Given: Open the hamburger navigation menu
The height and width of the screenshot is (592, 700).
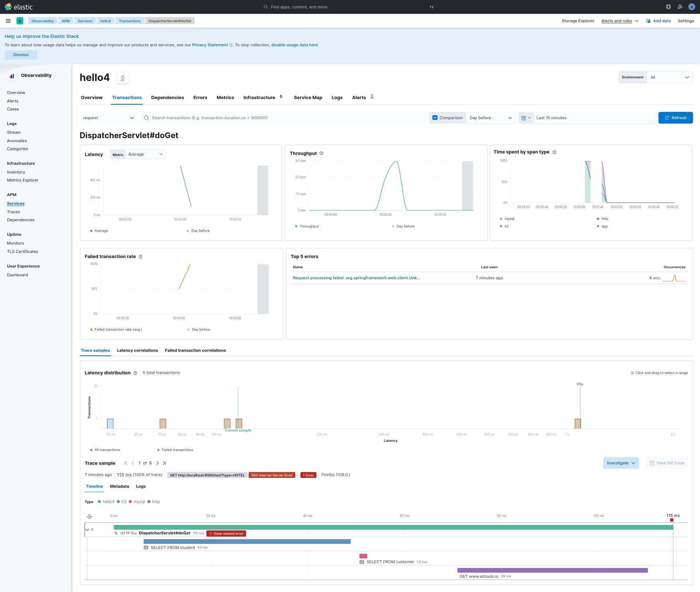Looking at the screenshot, I should pyautogui.click(x=8, y=21).
